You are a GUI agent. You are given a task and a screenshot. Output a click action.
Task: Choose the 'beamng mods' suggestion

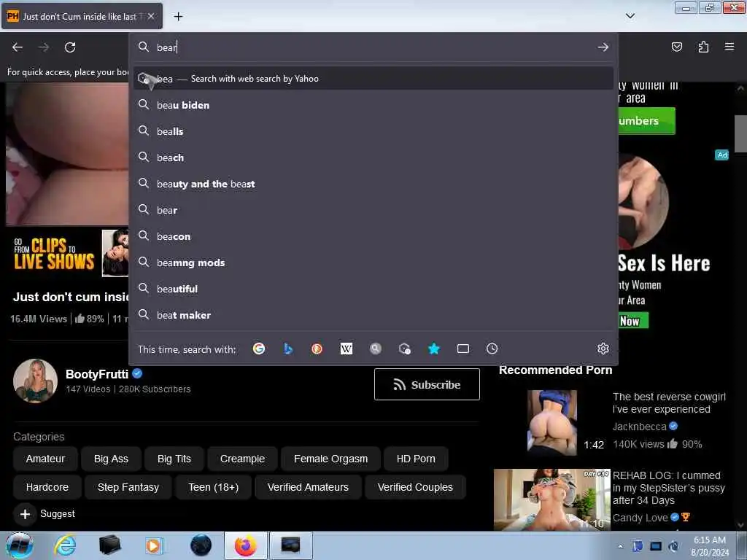coord(373,262)
